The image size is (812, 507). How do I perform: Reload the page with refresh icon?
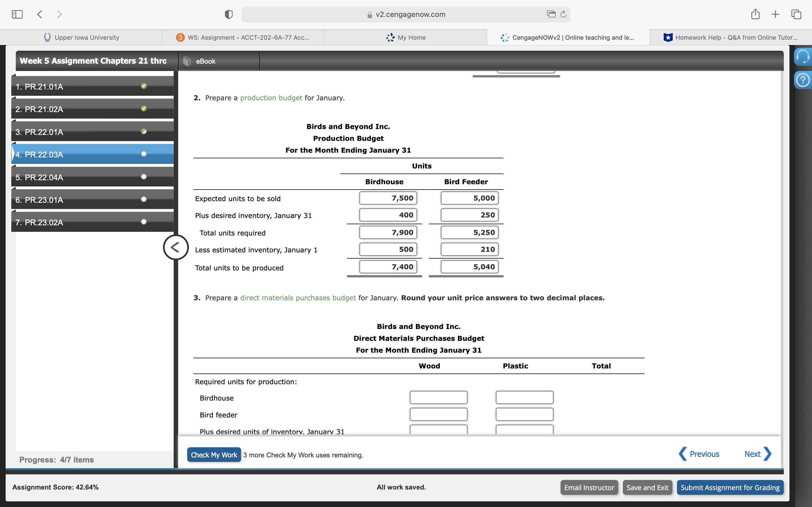pos(563,14)
